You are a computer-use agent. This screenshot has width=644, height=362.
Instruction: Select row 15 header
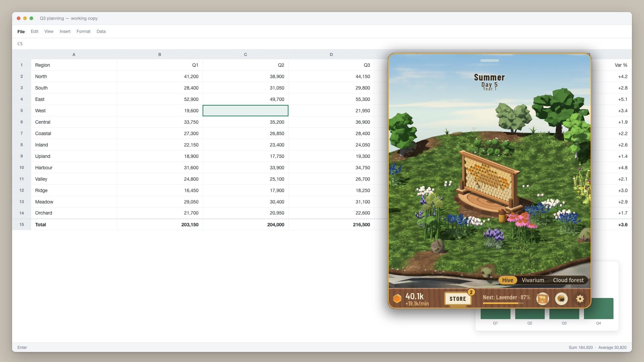click(21, 225)
